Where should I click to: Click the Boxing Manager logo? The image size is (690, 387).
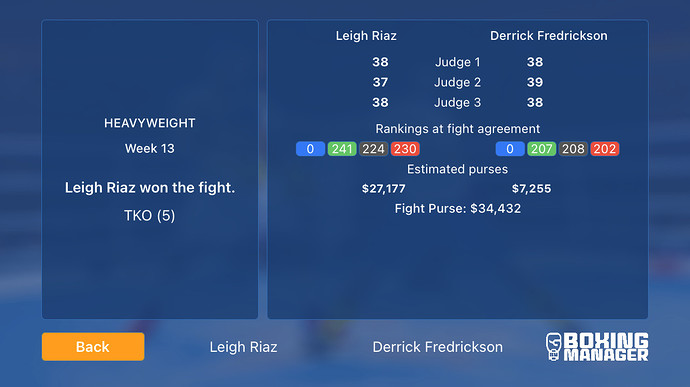tap(597, 347)
